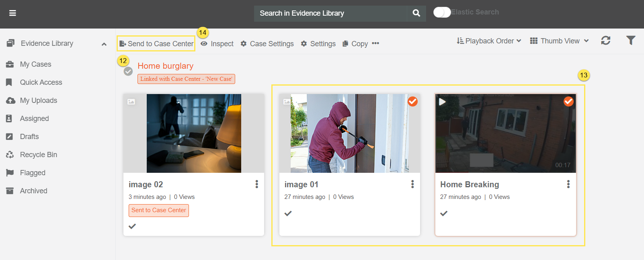This screenshot has height=260, width=644.
Task: Open the hamburger navigation menu
Action: click(12, 13)
